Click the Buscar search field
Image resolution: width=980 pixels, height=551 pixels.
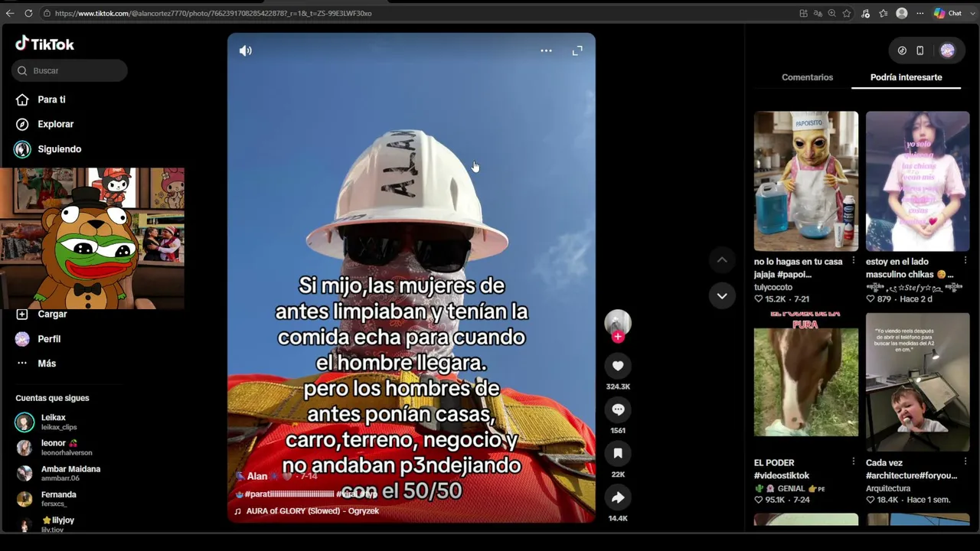[x=70, y=70]
